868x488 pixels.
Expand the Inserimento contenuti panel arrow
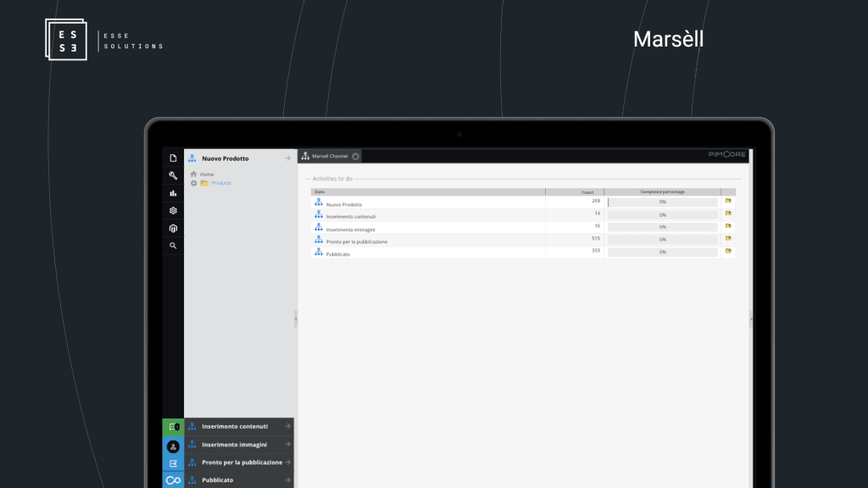288,427
